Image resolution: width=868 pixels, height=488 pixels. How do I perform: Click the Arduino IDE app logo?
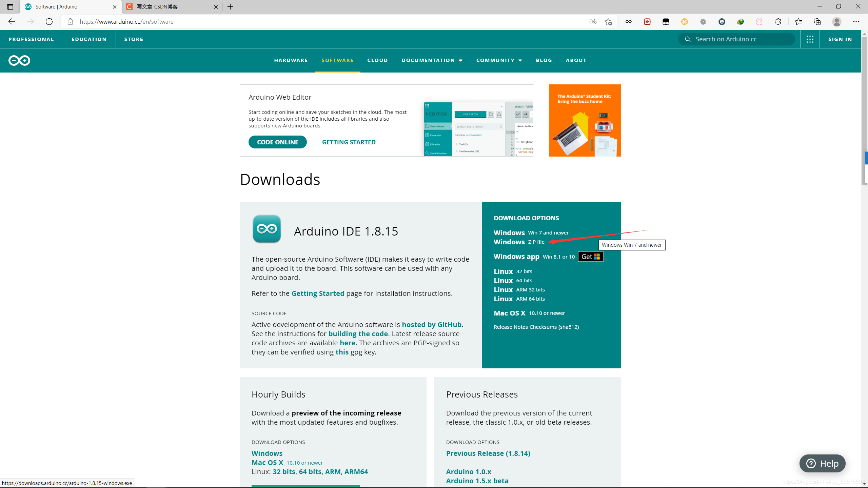[x=267, y=229]
